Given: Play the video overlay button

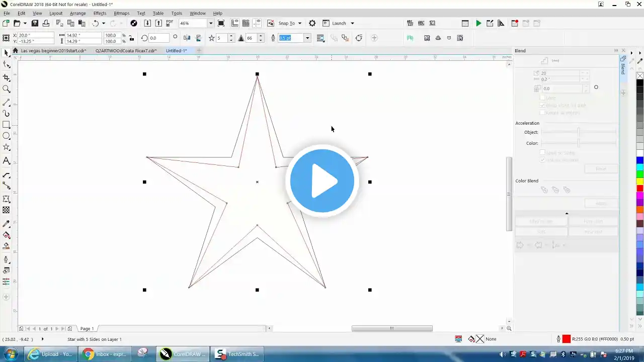Looking at the screenshot, I should (322, 181).
